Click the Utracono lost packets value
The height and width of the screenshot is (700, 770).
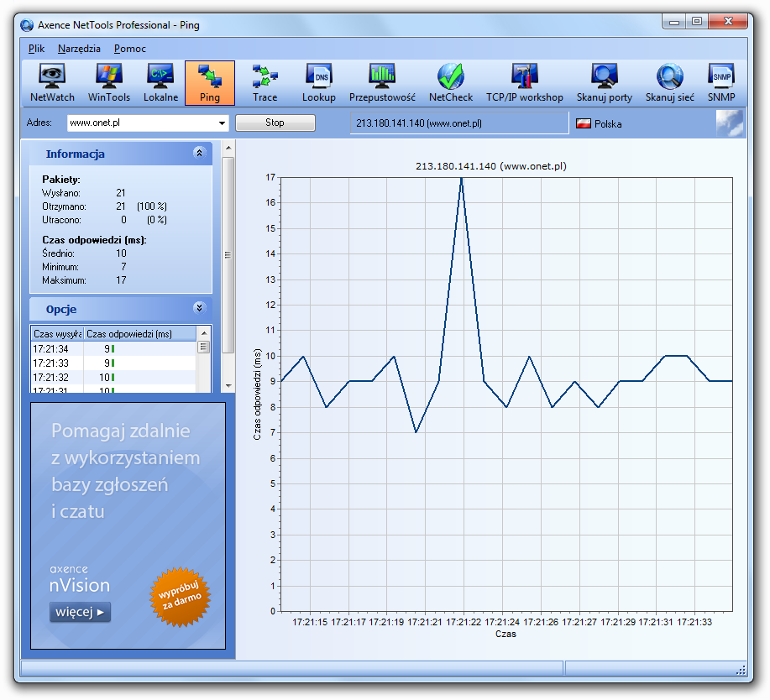pyautogui.click(x=123, y=220)
